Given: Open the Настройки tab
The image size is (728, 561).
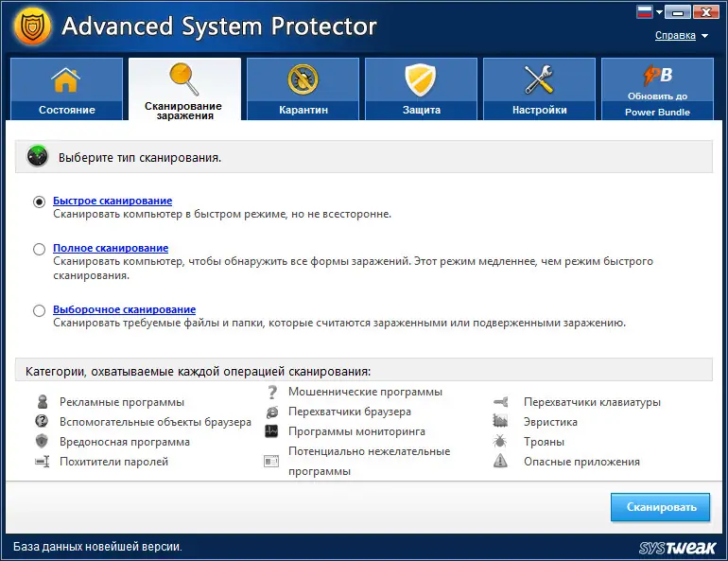Looking at the screenshot, I should 539,89.
